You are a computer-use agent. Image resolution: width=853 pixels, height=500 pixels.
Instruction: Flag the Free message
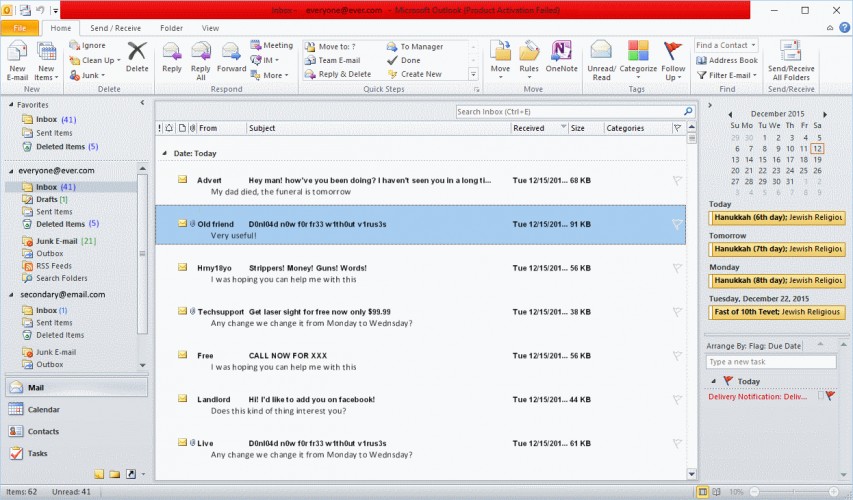(677, 355)
